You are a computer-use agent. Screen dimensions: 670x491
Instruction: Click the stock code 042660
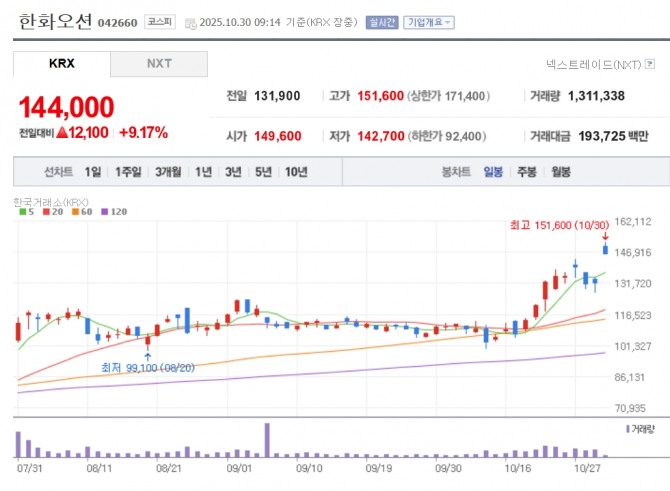coord(118,23)
